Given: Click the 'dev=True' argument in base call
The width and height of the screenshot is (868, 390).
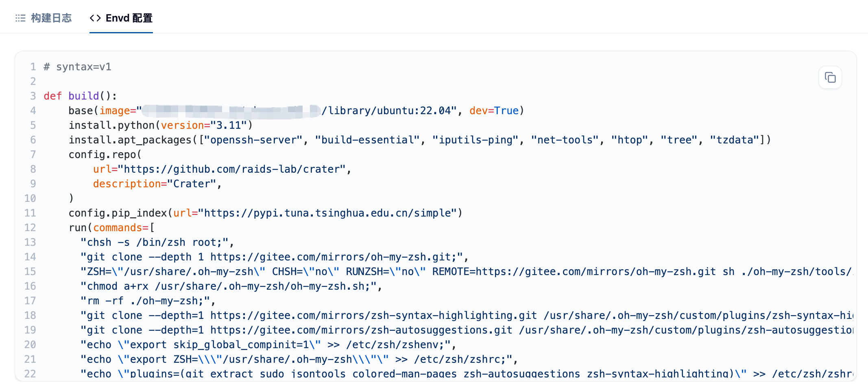Looking at the screenshot, I should point(494,110).
